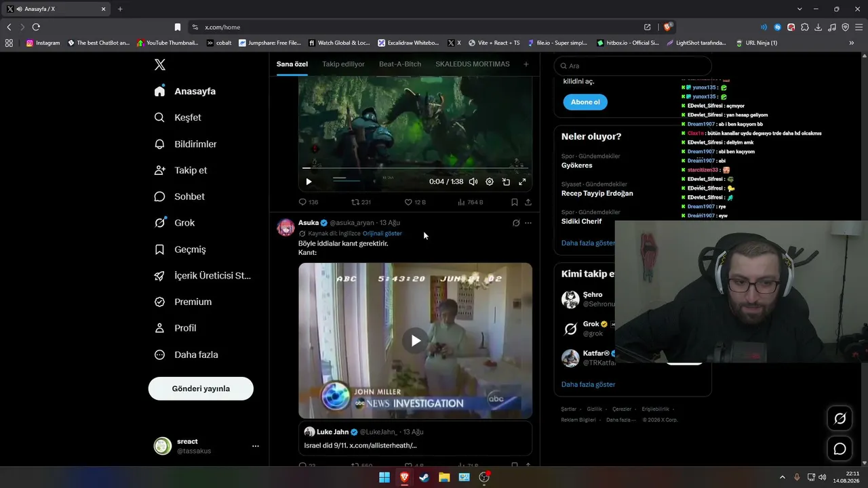Switch to the Beat-A-Bitch tab

point(400,64)
